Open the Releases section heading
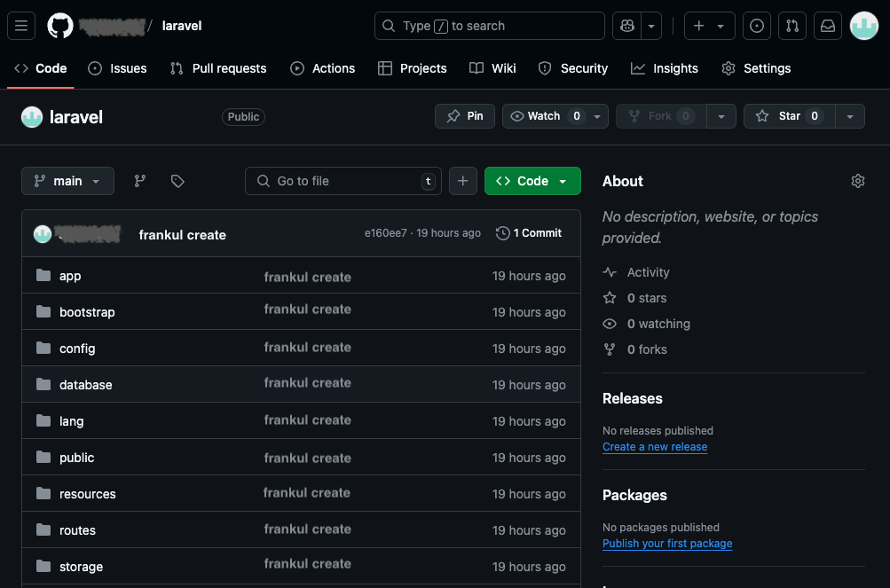The width and height of the screenshot is (890, 588). (x=633, y=398)
